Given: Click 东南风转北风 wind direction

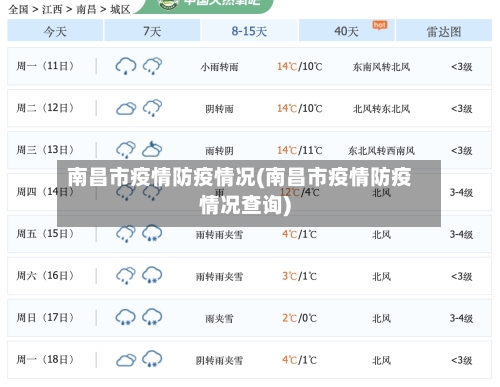Looking at the screenshot, I should click(381, 67).
